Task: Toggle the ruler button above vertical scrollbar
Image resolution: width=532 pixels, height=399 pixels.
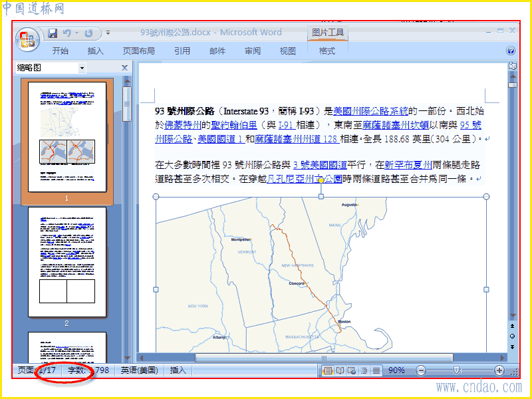Action: pos(512,66)
